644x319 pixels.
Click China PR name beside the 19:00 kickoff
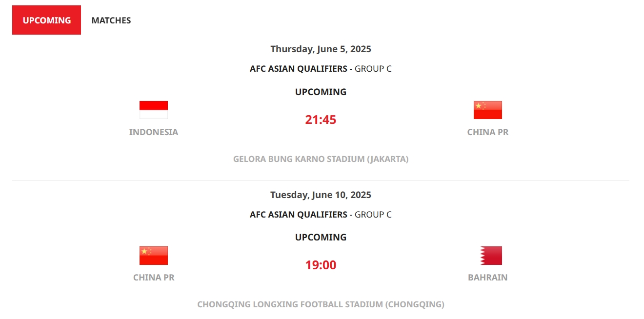[154, 278]
